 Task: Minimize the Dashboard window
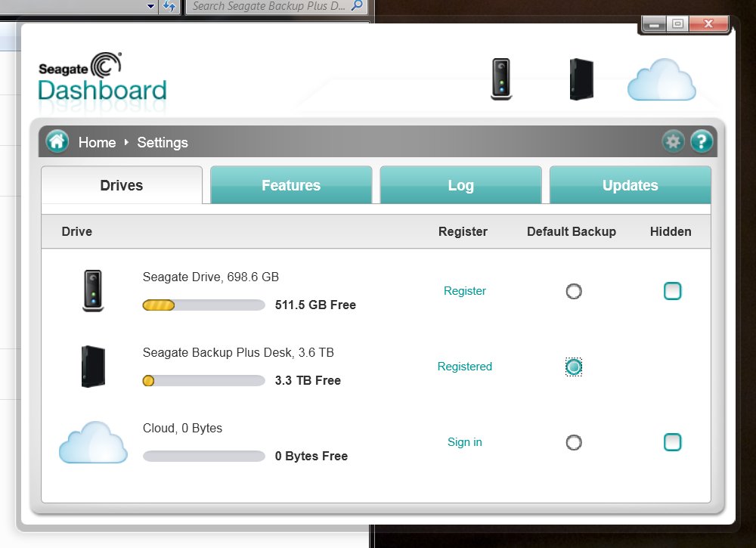[x=654, y=23]
